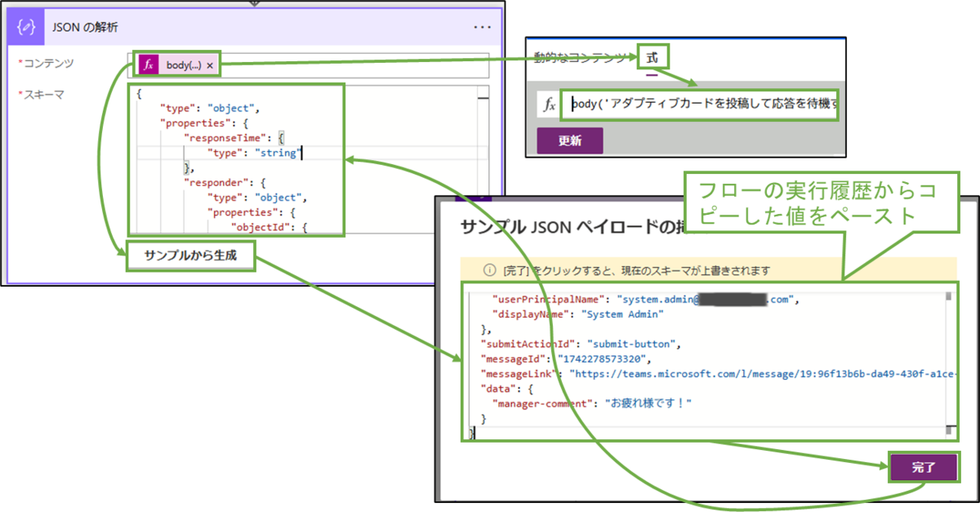Screen dimensions: 980x512
Task: Click the body(...) expression token
Action: click(x=178, y=65)
